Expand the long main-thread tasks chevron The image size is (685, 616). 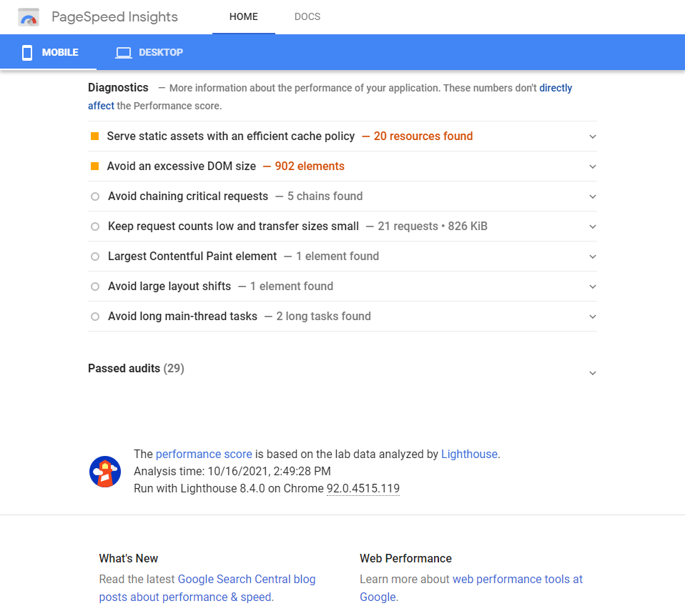pos(592,317)
